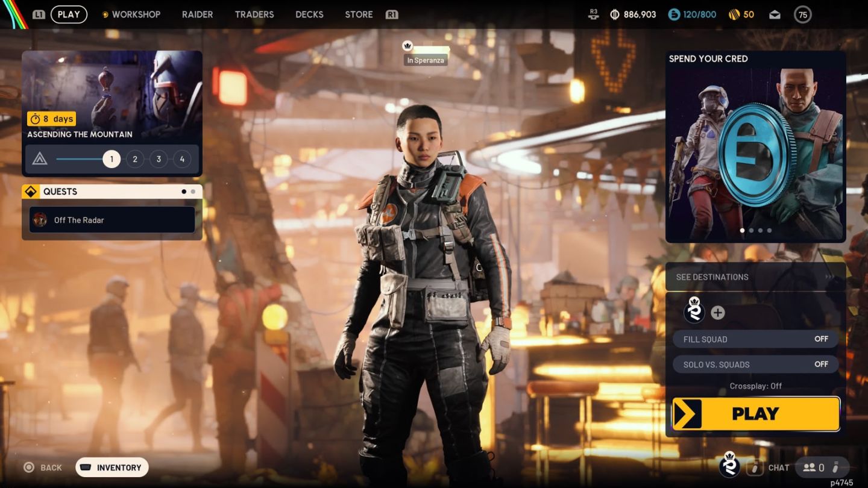Click the yellow Quests diamond icon
868x488 pixels.
coord(30,192)
